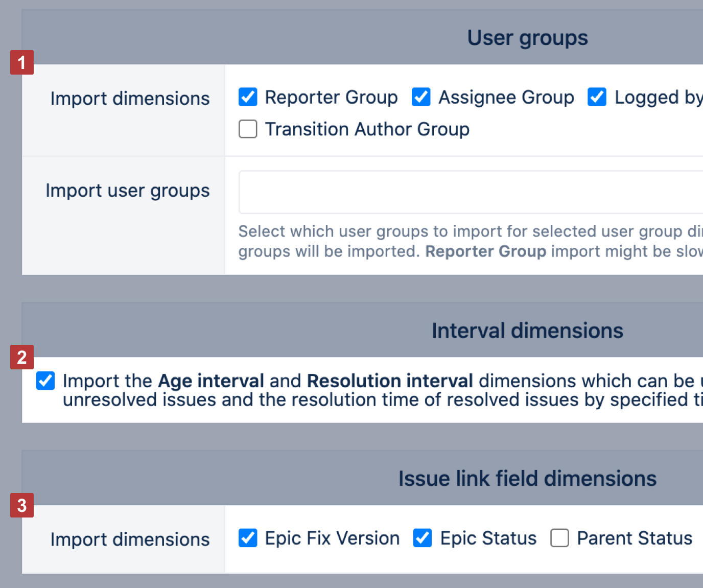Click the red number 1 marker
The width and height of the screenshot is (703, 588).
point(22,62)
